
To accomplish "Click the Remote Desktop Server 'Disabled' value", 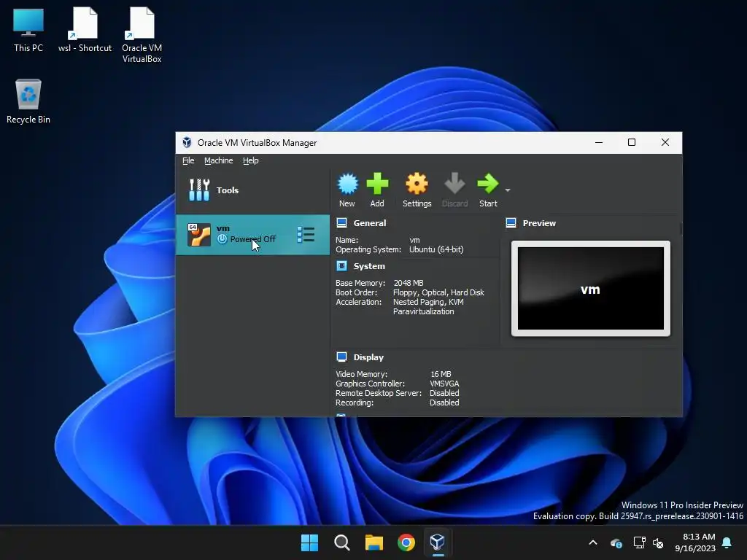I will click(444, 393).
